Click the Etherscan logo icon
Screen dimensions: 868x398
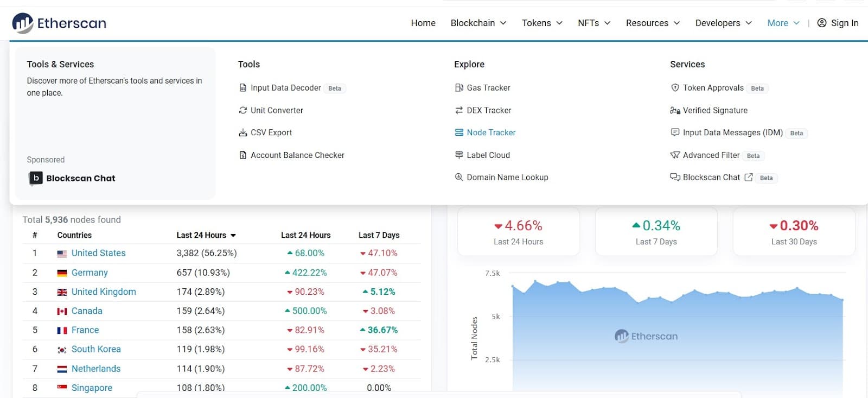[x=23, y=23]
